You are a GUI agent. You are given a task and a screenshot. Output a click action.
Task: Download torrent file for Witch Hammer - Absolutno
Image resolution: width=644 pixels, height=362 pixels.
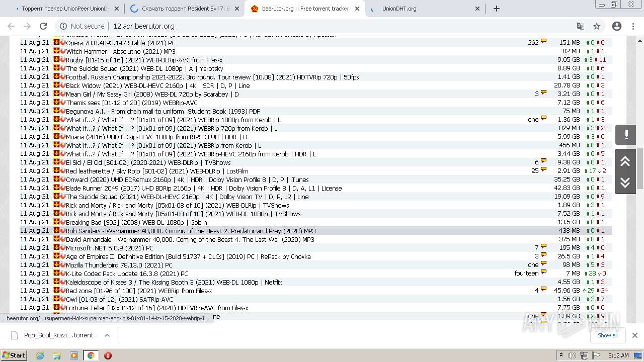pos(56,51)
